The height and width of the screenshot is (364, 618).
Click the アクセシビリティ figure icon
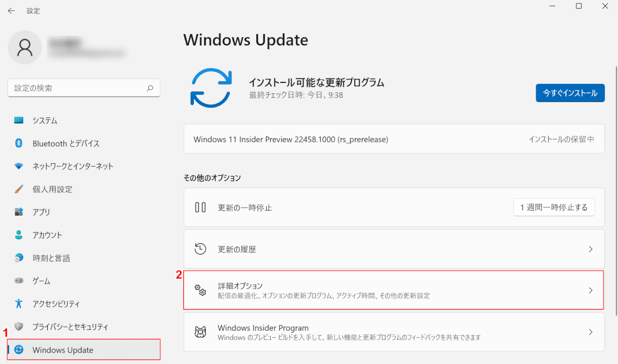pyautogui.click(x=19, y=304)
